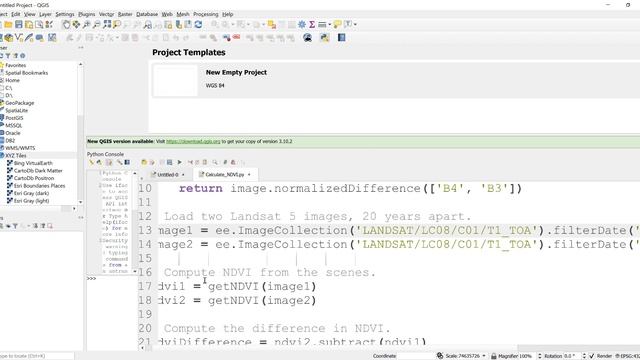Select Esri Gray (light) tile layer
Viewport: 640px width, 360px height.
31,201
